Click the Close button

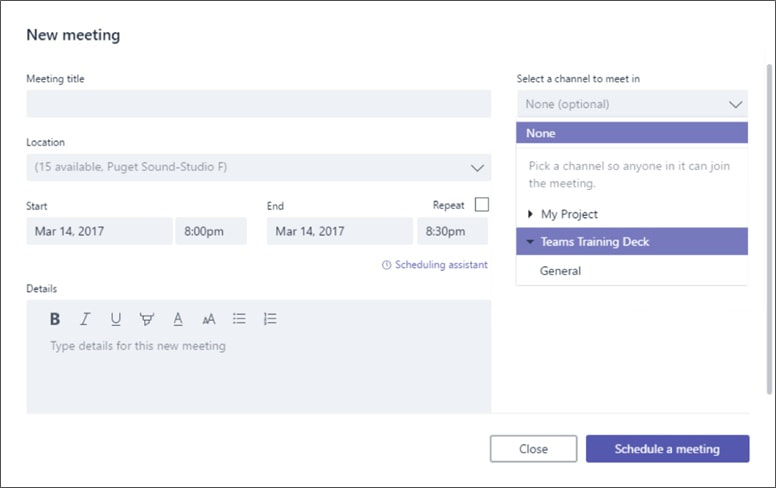tap(534, 449)
